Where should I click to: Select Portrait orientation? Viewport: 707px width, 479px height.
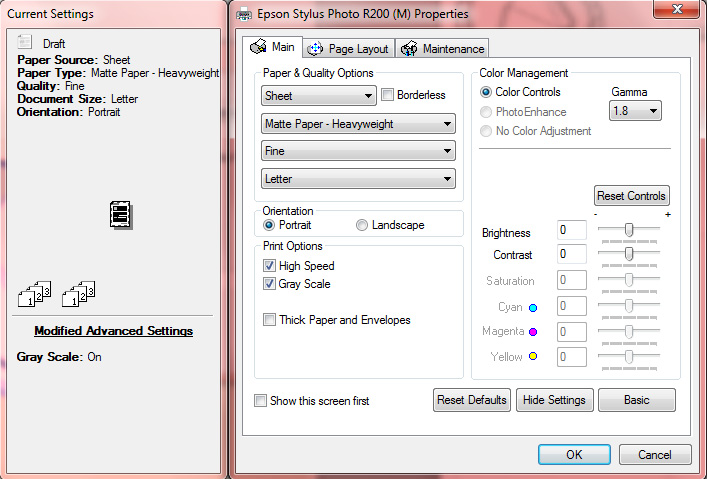click(269, 225)
